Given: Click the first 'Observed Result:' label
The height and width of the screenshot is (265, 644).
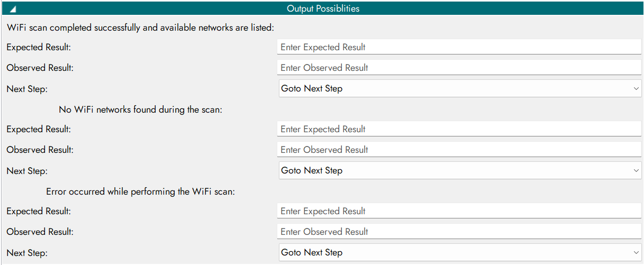Looking at the screenshot, I should click(40, 68).
